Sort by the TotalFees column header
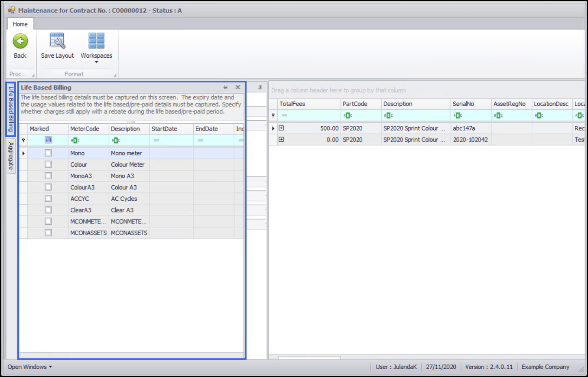 (309, 104)
